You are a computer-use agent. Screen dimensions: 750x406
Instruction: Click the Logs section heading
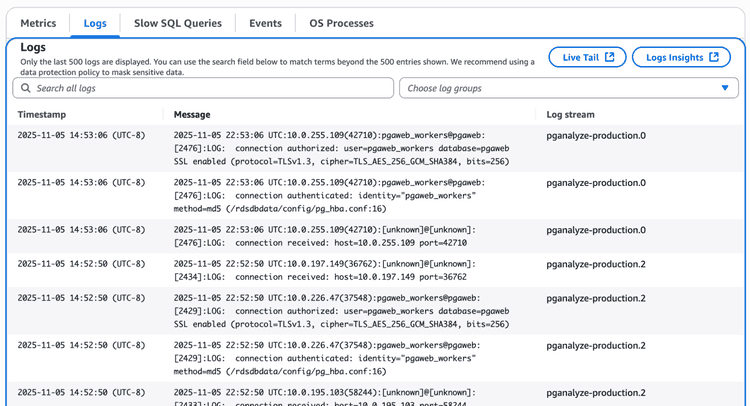tap(33, 47)
